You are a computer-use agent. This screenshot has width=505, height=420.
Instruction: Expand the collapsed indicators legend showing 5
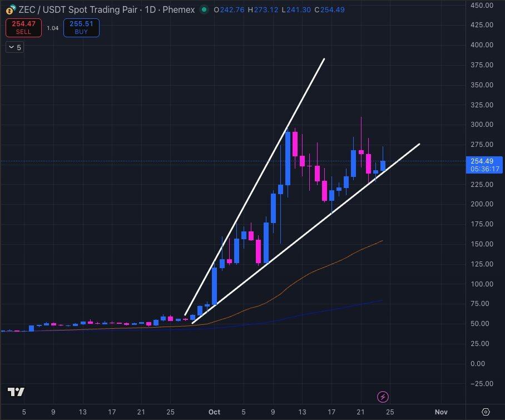(x=14, y=47)
